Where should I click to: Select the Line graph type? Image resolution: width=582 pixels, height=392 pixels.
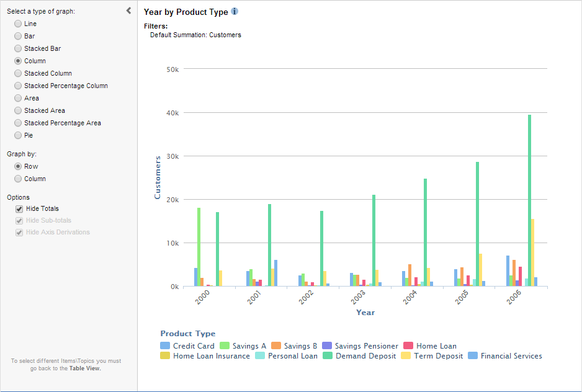pyautogui.click(x=18, y=24)
